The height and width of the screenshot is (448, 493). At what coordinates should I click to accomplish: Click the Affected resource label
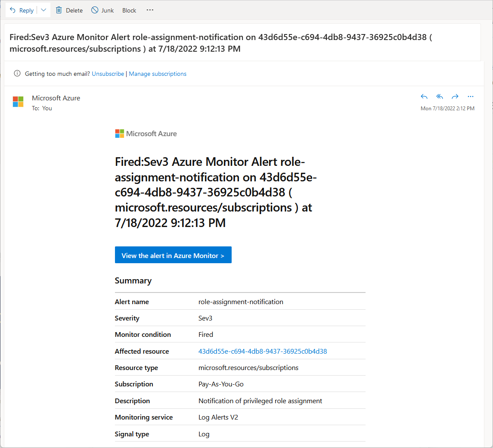(x=142, y=351)
